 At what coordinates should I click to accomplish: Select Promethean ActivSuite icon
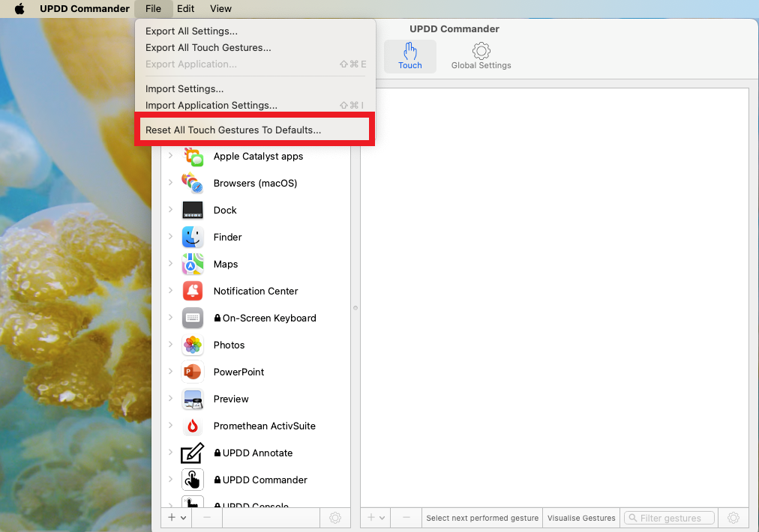pos(193,426)
